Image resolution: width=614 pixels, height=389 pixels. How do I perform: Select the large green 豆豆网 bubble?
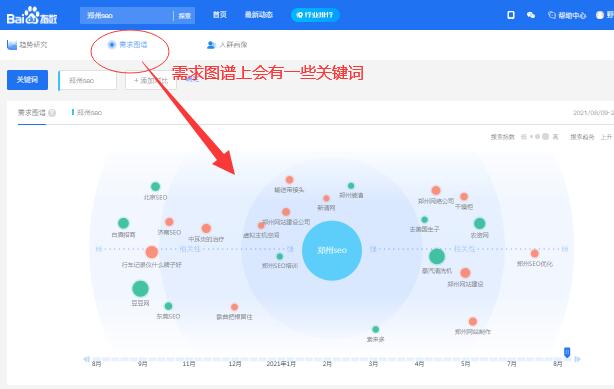pyautogui.click(x=140, y=289)
